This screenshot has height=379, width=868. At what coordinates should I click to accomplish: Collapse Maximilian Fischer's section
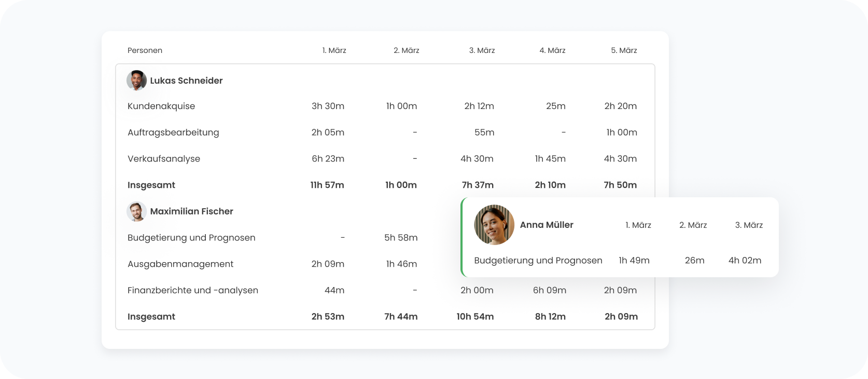pos(191,211)
